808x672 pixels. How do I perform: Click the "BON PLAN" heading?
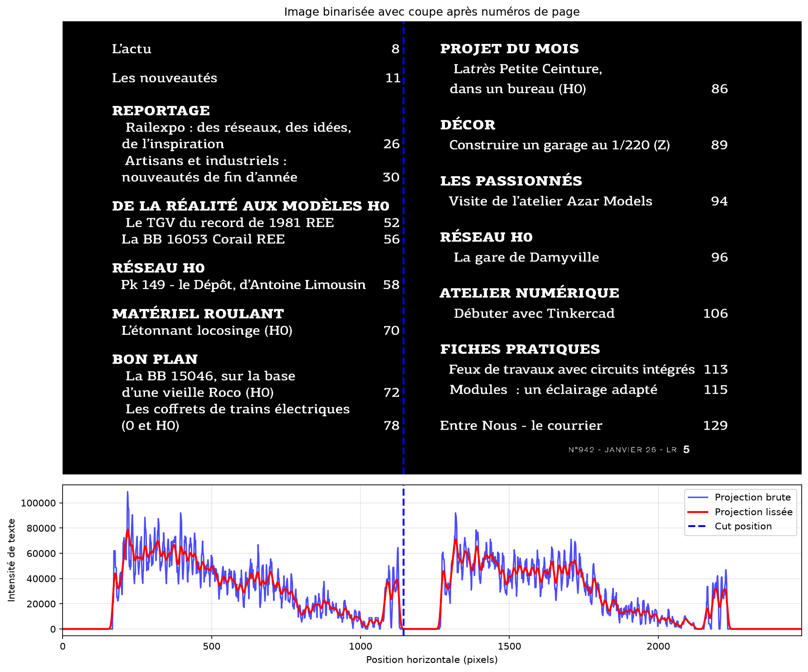155,359
